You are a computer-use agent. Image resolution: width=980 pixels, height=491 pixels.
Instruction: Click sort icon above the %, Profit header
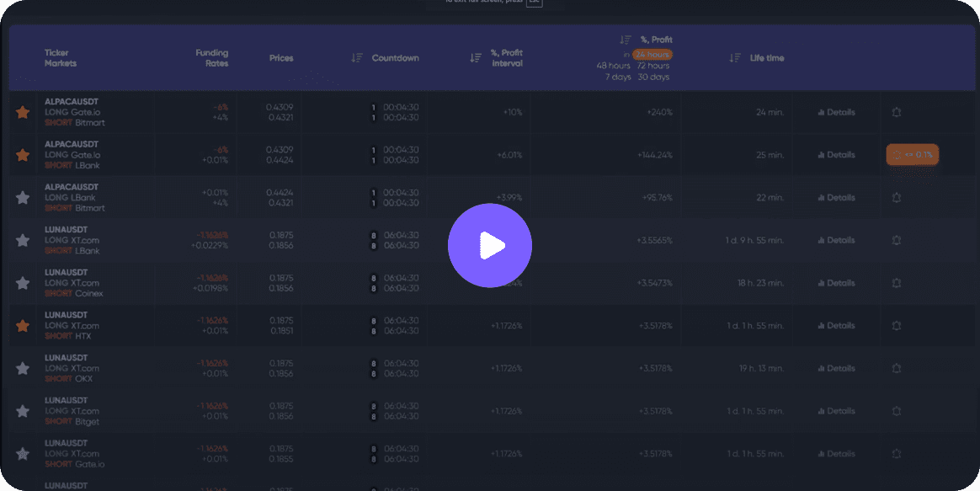pos(626,40)
